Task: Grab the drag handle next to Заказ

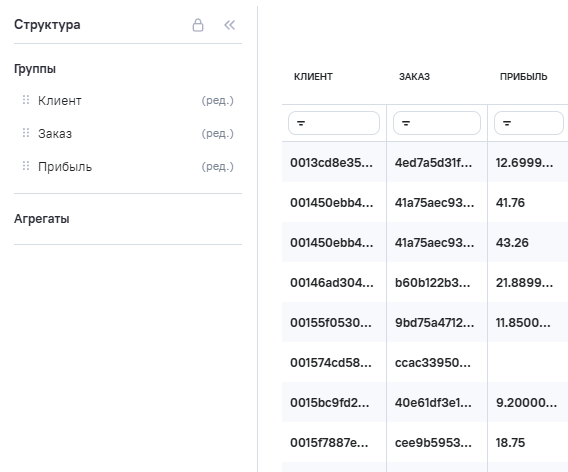Action: (26, 133)
